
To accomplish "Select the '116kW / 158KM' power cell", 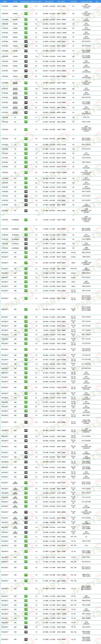I will coord(61,614).
